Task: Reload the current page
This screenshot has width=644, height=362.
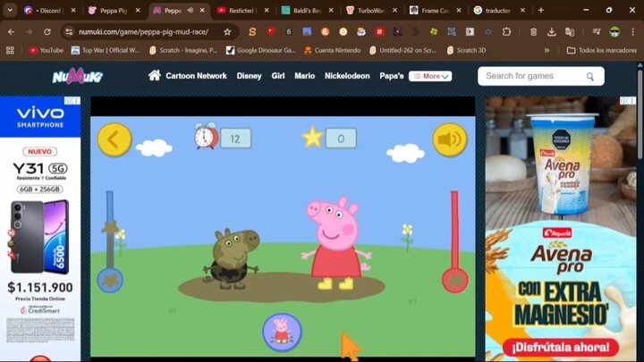Action: click(47, 31)
